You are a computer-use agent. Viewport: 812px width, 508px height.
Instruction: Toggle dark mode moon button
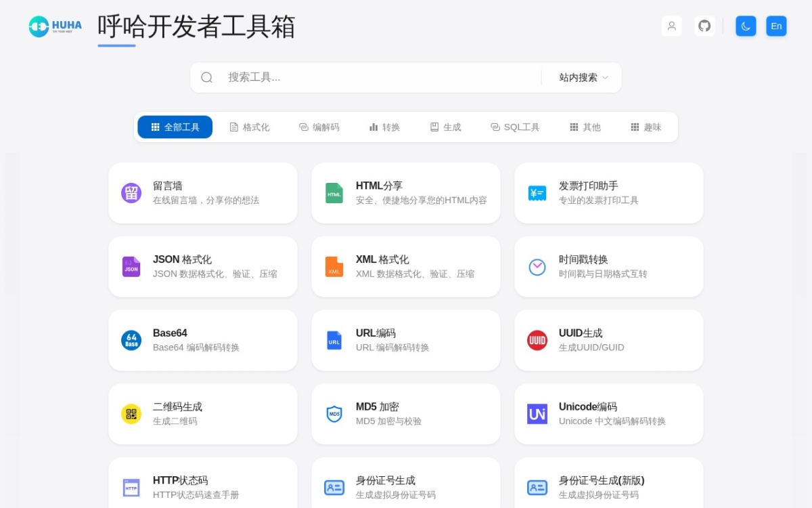[746, 26]
